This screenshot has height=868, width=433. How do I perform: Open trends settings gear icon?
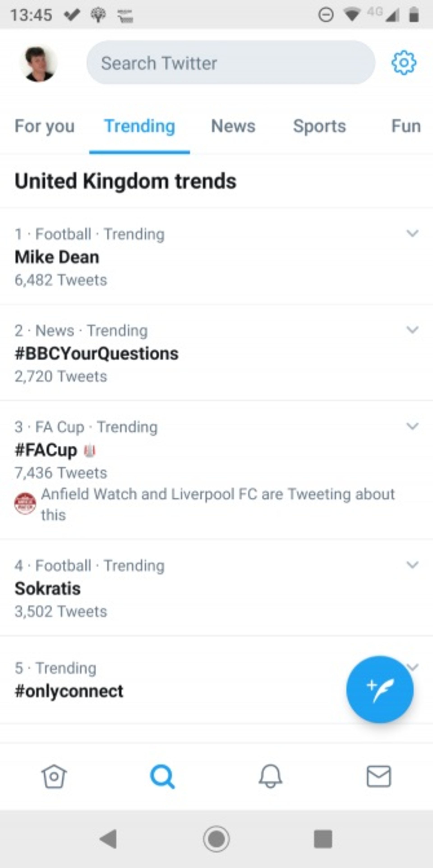(x=403, y=63)
